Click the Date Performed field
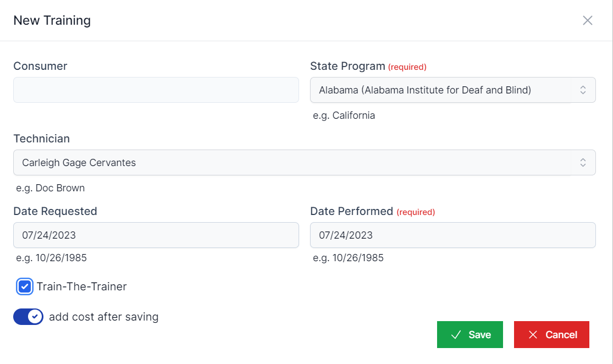The height and width of the screenshot is (364, 613). coord(452,235)
